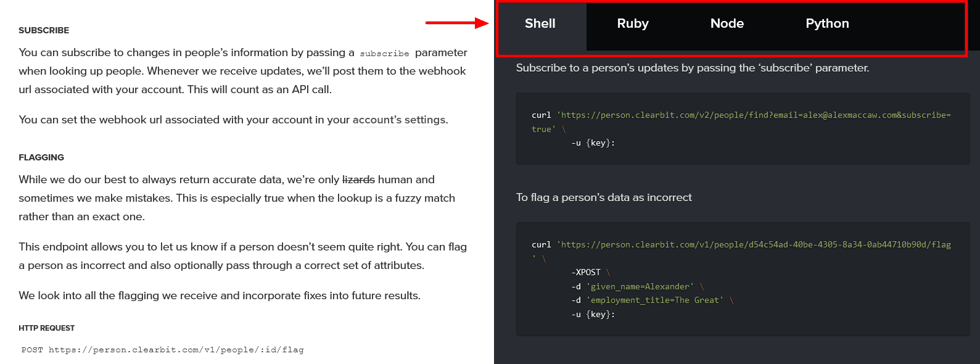Click the SUBSCRIBE section heading
Screen dimensions: 980x364
pyautogui.click(x=44, y=30)
